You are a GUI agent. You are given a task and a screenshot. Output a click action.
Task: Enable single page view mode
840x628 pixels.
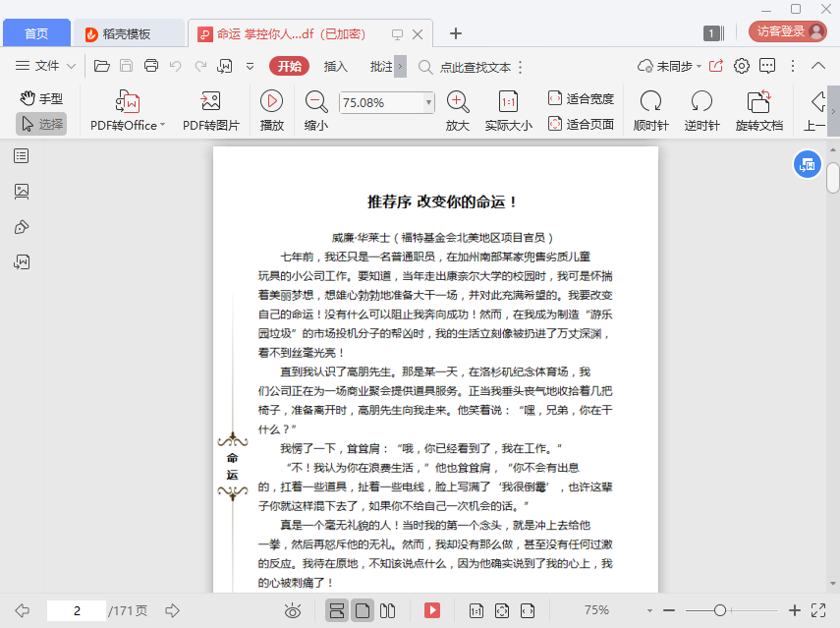pos(363,610)
